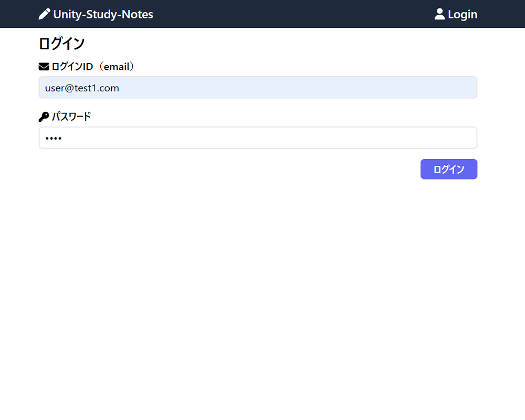Focus the ログインID email input field

(x=258, y=88)
